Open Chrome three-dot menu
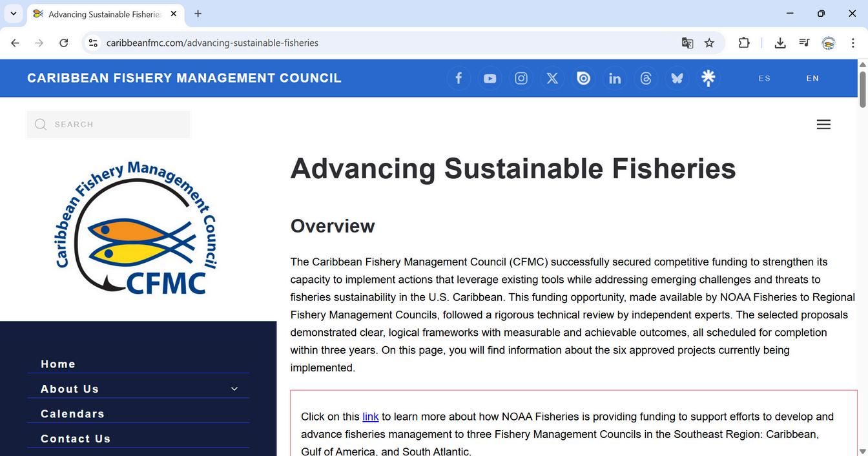 point(853,43)
